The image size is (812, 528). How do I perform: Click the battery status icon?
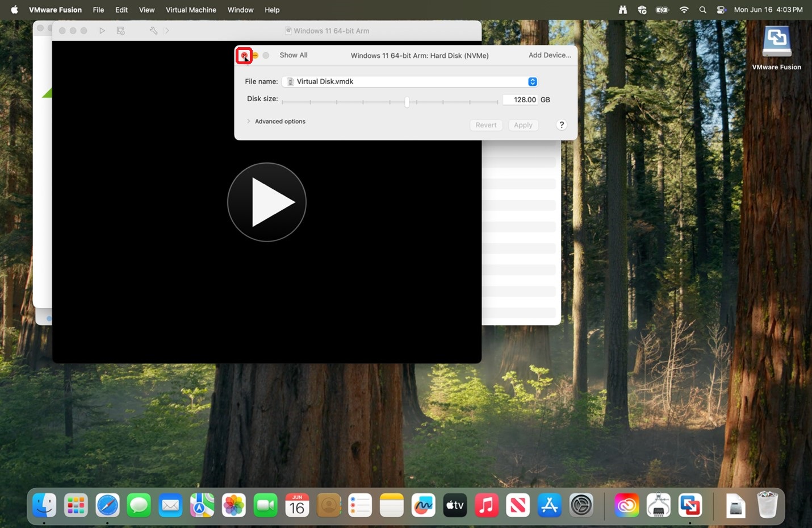[663, 10]
